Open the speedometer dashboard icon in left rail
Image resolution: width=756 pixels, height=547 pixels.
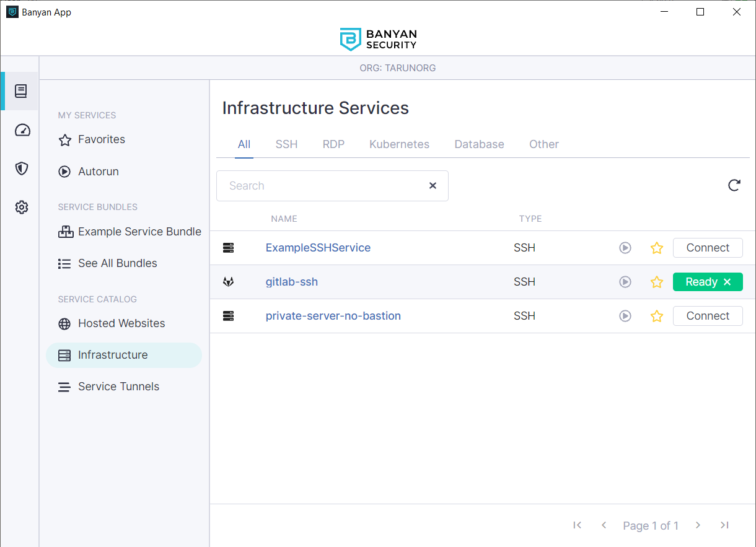[22, 130]
